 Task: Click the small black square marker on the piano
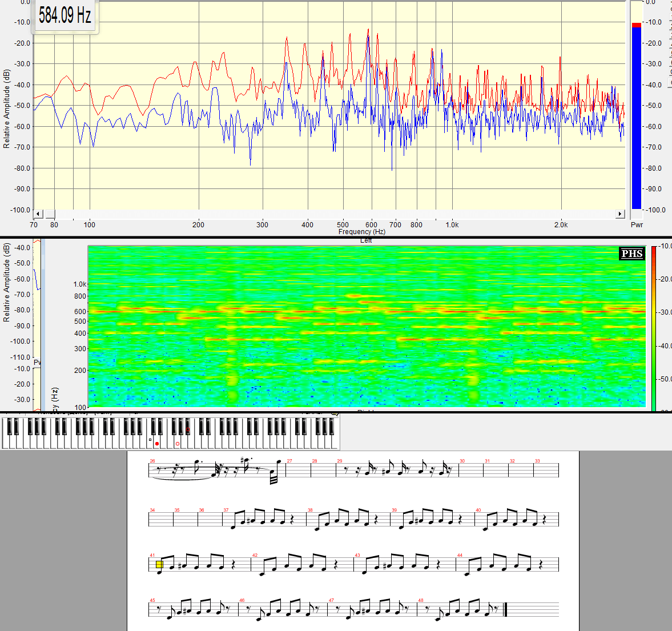point(150,440)
